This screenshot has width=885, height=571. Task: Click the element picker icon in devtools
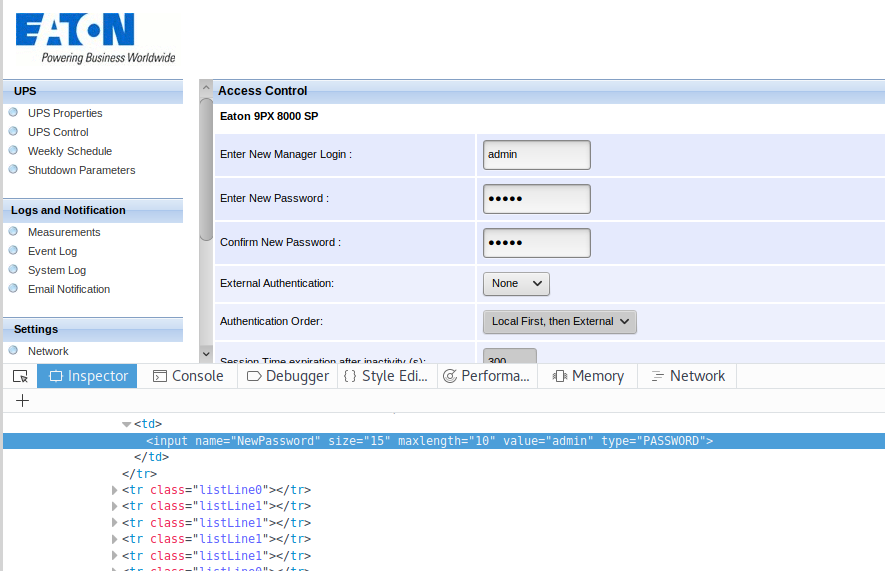pos(20,376)
